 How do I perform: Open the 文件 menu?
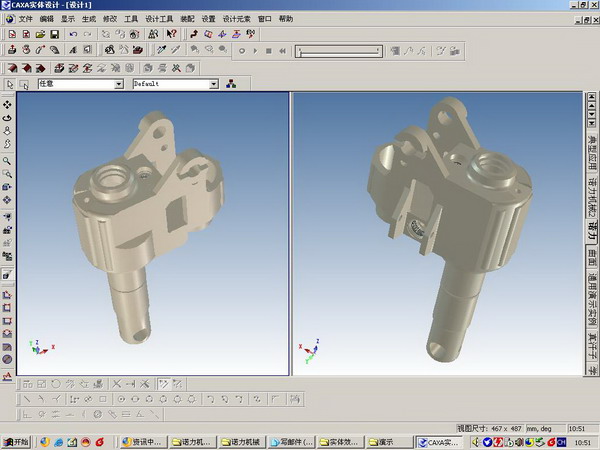25,19
